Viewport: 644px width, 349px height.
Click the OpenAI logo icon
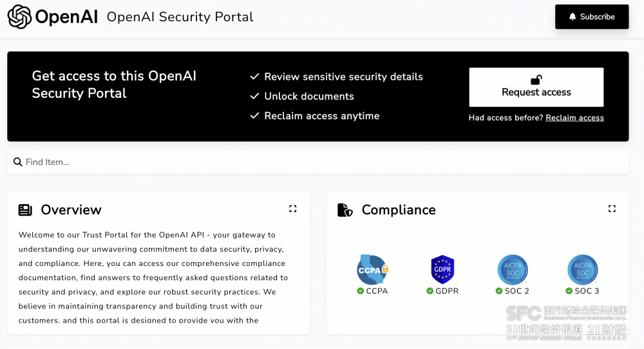tap(20, 17)
